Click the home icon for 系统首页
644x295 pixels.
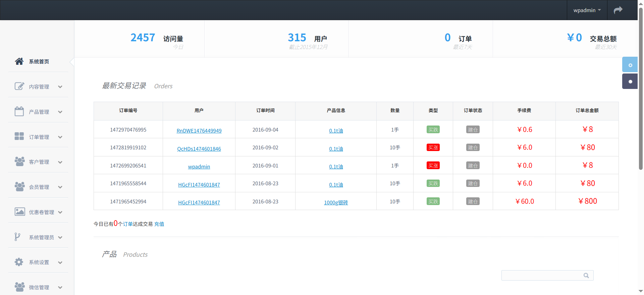pos(19,61)
